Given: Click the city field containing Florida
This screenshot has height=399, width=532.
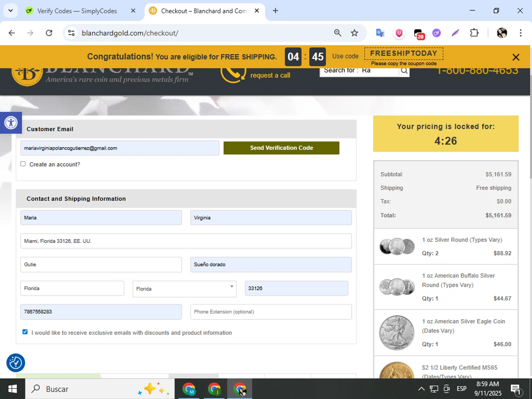Looking at the screenshot, I should pyautogui.click(x=72, y=288).
